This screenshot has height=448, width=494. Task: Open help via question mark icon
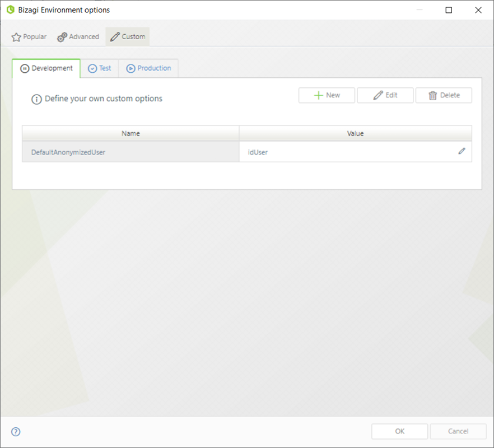[16, 432]
